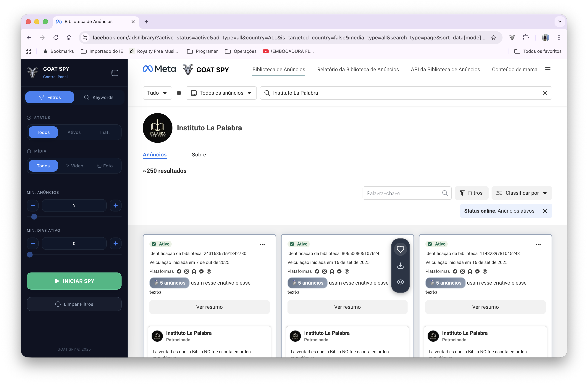This screenshot has width=588, height=385.
Task: Favorite the ad using the heart icon
Action: pos(400,249)
